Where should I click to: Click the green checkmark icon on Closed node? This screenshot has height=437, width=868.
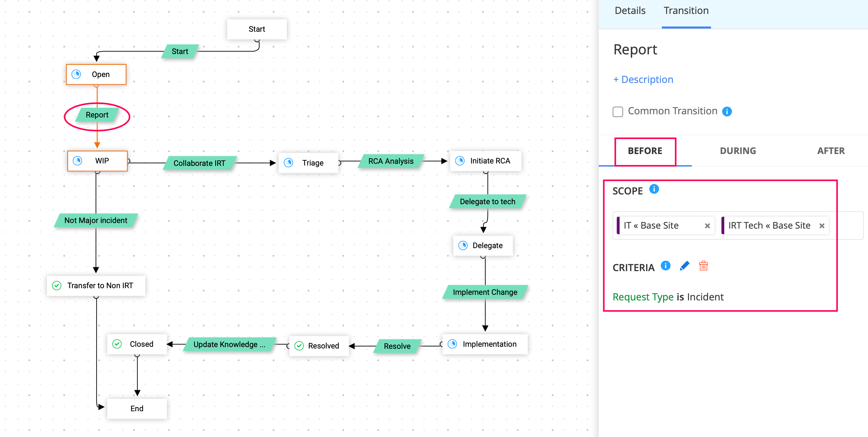[x=117, y=344]
